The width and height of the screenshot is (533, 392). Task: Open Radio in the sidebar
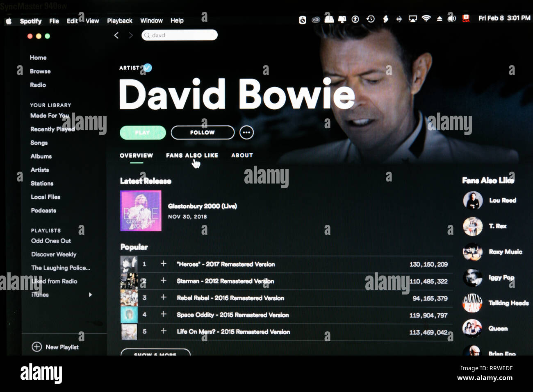38,85
